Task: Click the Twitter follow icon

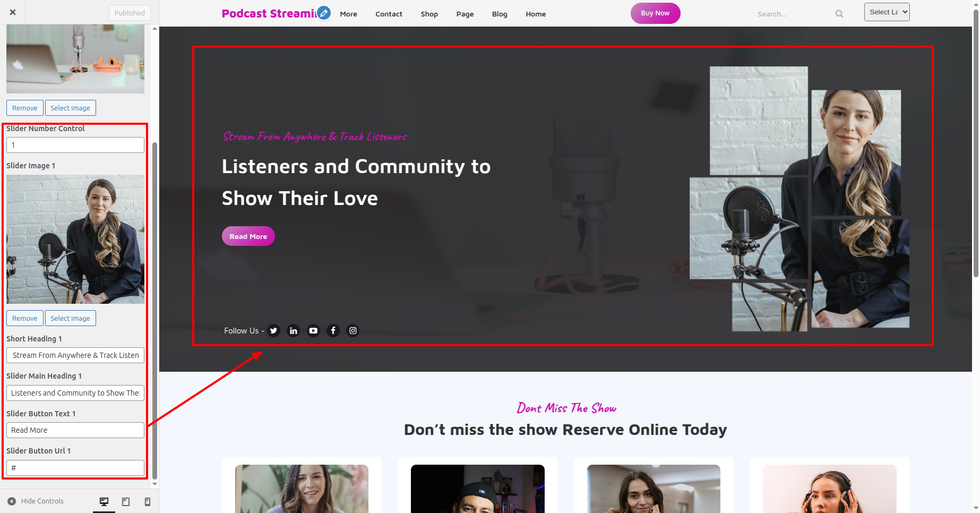Action: coord(273,331)
